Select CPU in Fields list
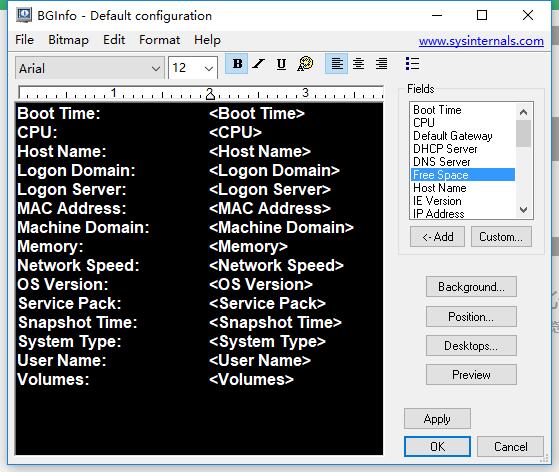 click(x=463, y=123)
